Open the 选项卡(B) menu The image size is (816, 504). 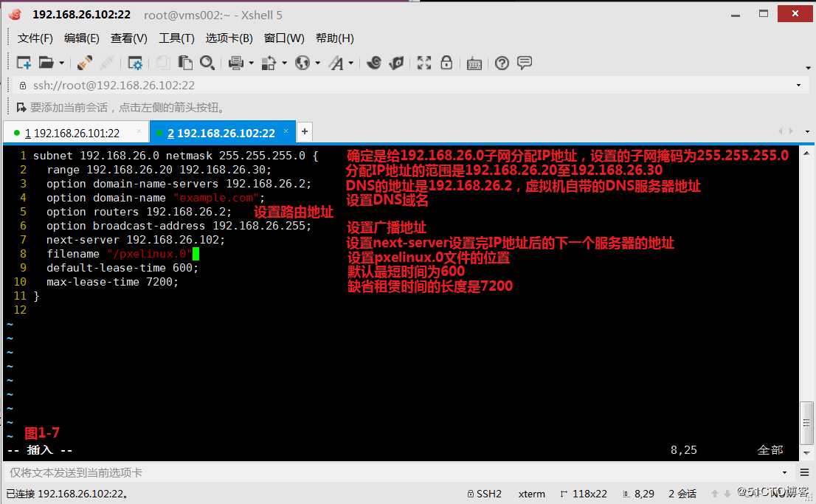(229, 38)
